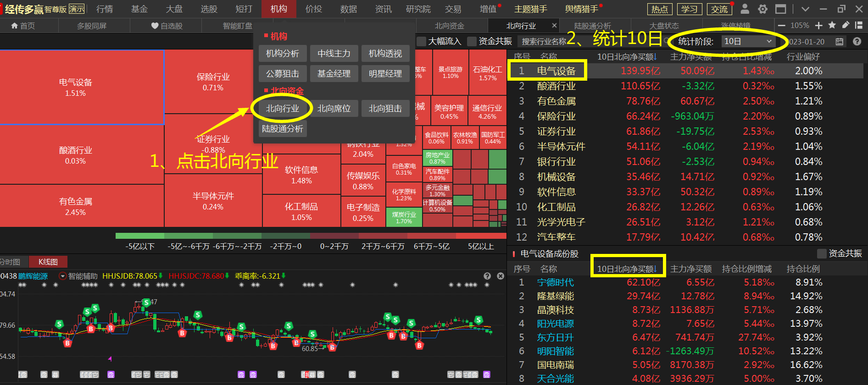This screenshot has height=385, width=868.
Task: Click the 电气设备 treemap tile
Action: (x=82, y=87)
